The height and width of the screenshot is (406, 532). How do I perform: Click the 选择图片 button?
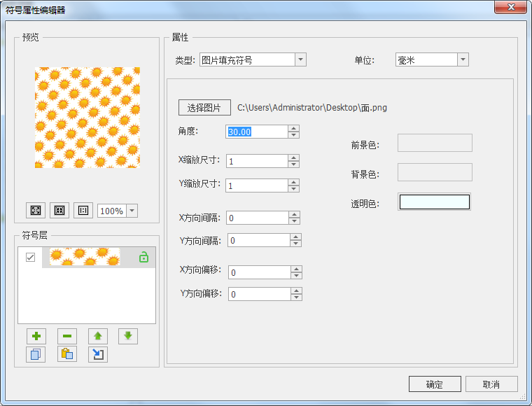tap(204, 108)
